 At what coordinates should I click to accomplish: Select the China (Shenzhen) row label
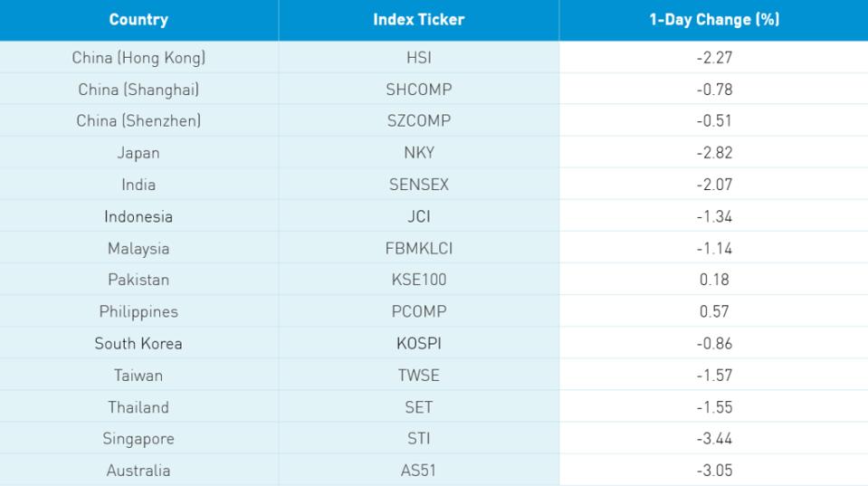point(138,120)
